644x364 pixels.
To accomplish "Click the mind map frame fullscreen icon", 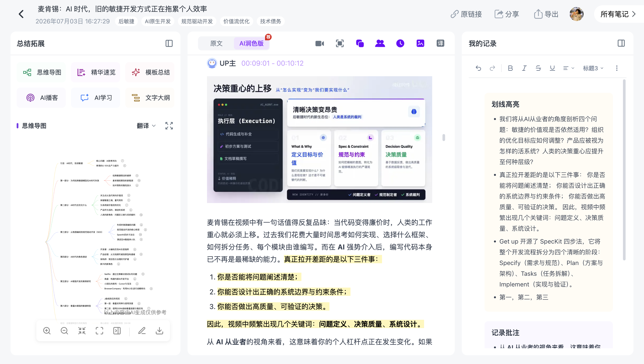I will pyautogui.click(x=99, y=331).
